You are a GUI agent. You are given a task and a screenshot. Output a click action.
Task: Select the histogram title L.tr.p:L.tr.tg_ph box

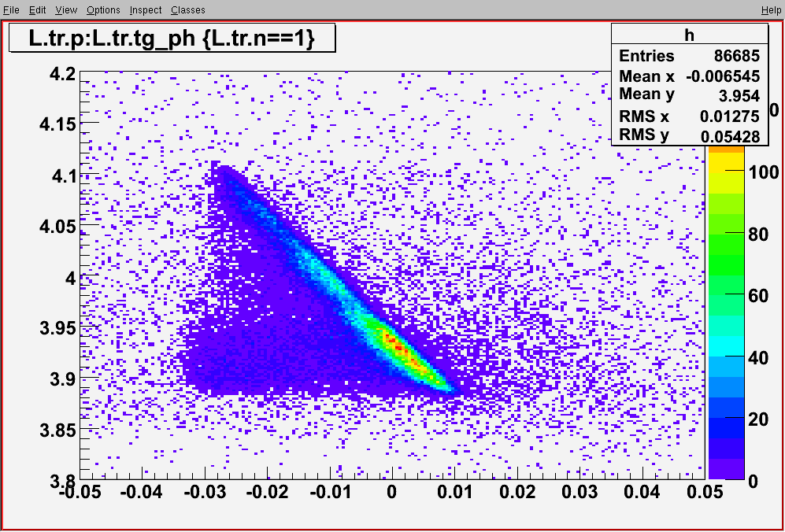[x=172, y=38]
